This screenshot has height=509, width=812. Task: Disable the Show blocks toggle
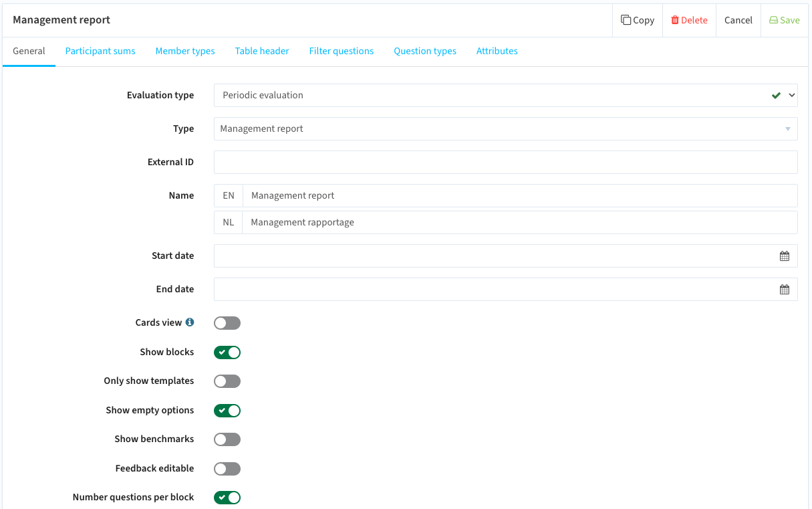coord(227,352)
